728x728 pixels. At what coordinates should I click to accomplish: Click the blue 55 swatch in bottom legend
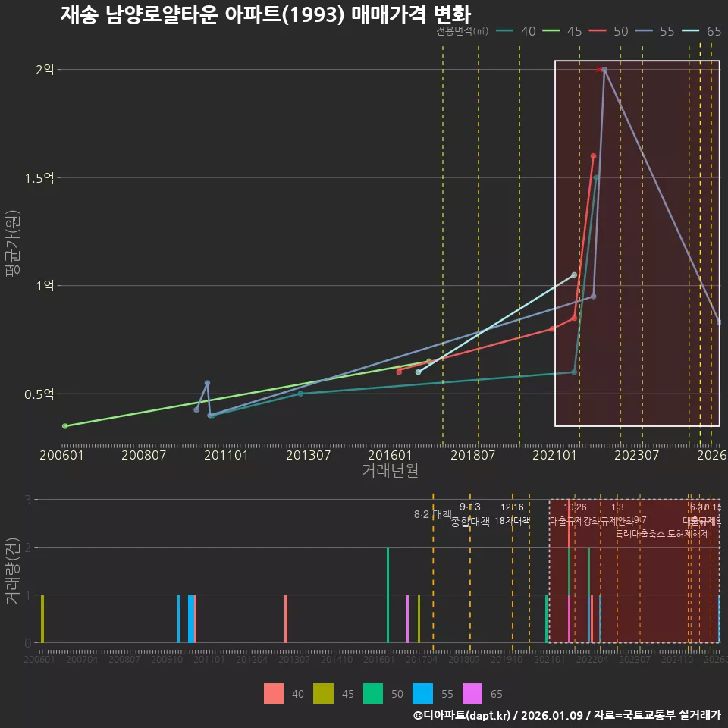pos(422,694)
